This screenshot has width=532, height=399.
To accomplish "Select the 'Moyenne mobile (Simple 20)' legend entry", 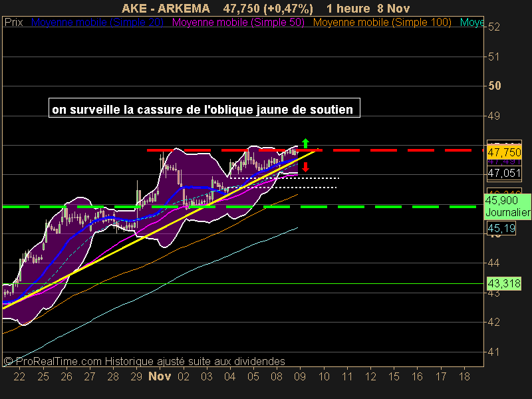I will coord(97,23).
